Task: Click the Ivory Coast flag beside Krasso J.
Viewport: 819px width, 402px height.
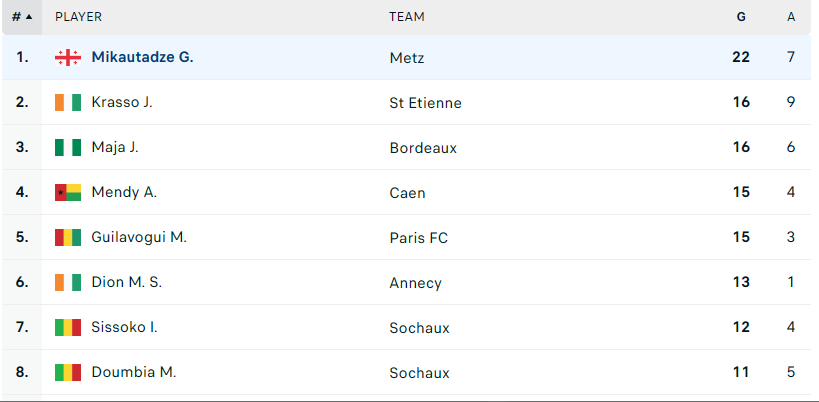Action: coord(68,102)
